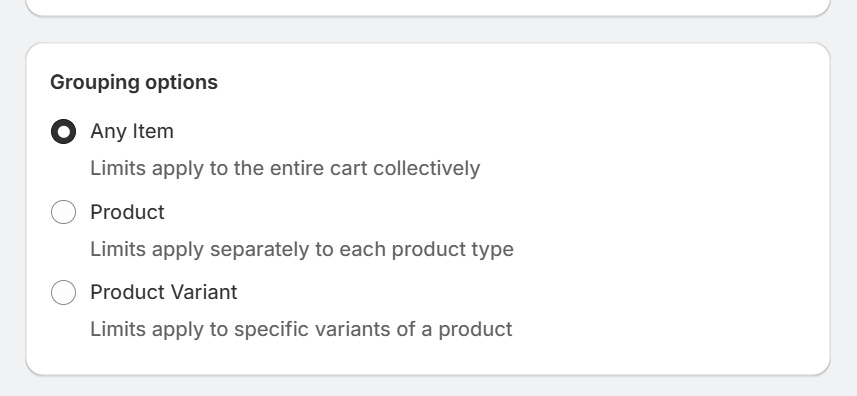This screenshot has height=396, width=857.
Task: Click the "Product" option label
Action: pyautogui.click(x=127, y=212)
